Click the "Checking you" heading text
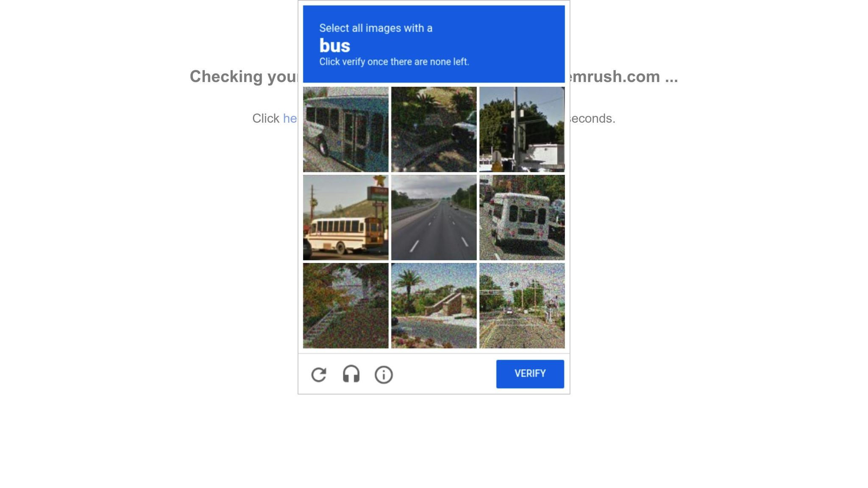This screenshot has width=868, height=488. click(x=244, y=77)
